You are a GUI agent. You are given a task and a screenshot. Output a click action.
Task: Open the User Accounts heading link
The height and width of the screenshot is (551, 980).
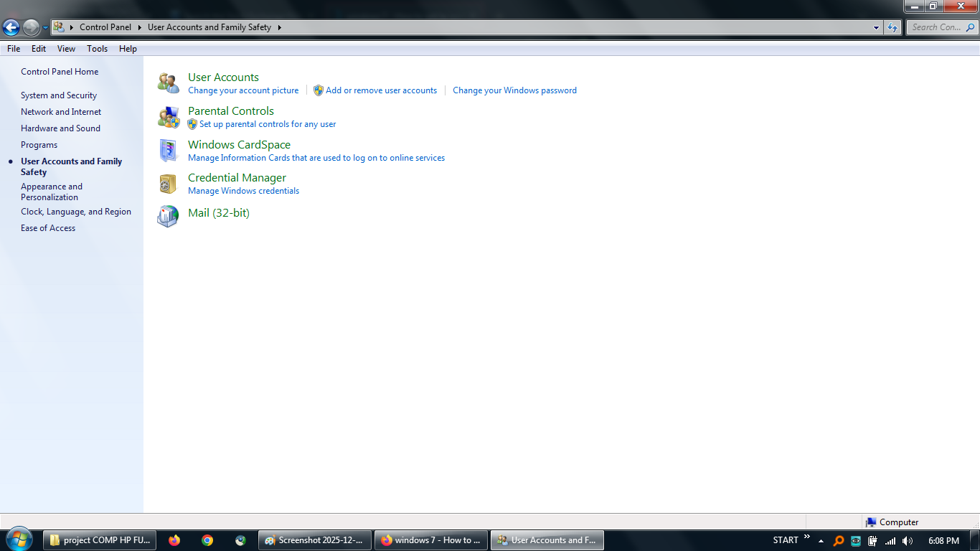(x=223, y=77)
